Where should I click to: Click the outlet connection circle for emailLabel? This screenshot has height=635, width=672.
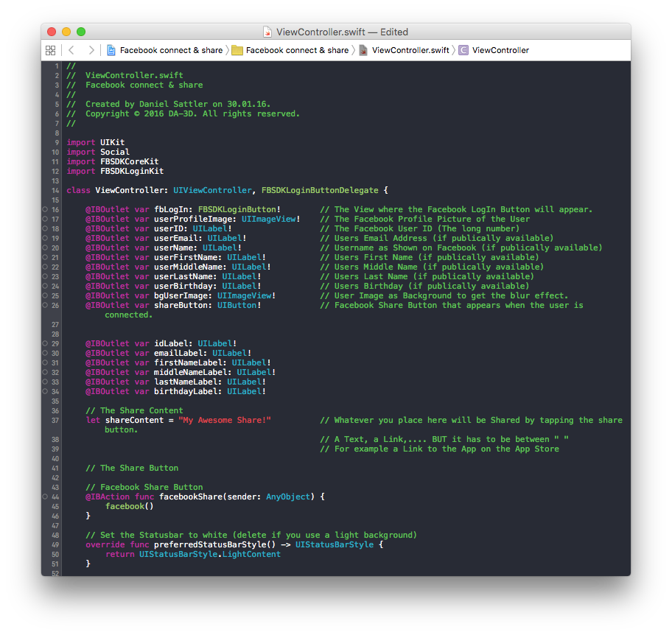(x=45, y=353)
